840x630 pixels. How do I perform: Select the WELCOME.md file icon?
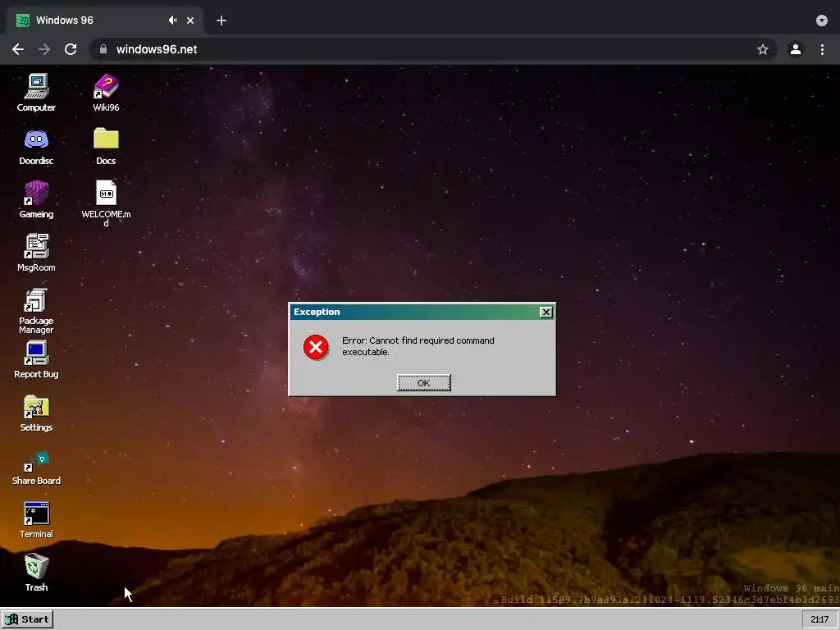(x=106, y=203)
